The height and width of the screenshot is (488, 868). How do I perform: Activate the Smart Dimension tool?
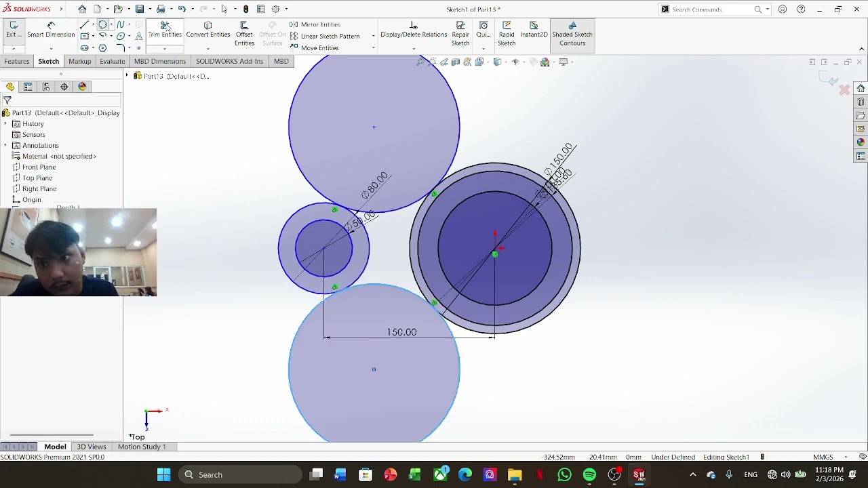[x=51, y=30]
